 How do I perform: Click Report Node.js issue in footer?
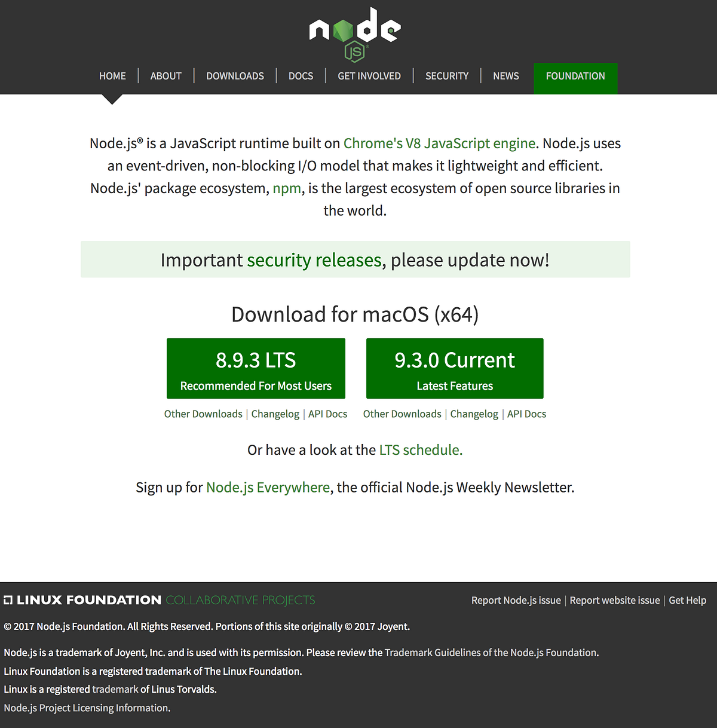point(516,600)
